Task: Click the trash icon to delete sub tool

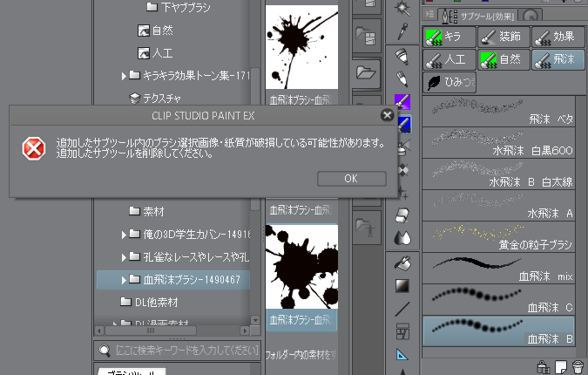Action: pos(577,365)
